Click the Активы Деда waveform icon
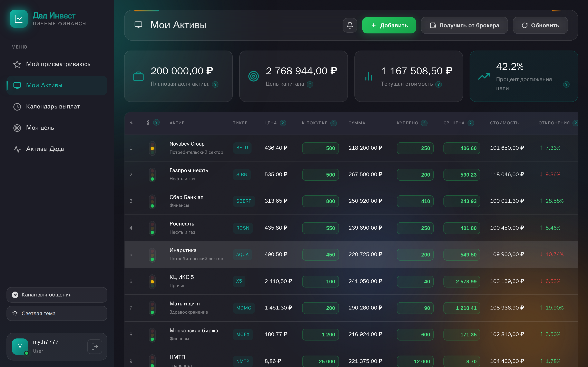 pos(17,149)
